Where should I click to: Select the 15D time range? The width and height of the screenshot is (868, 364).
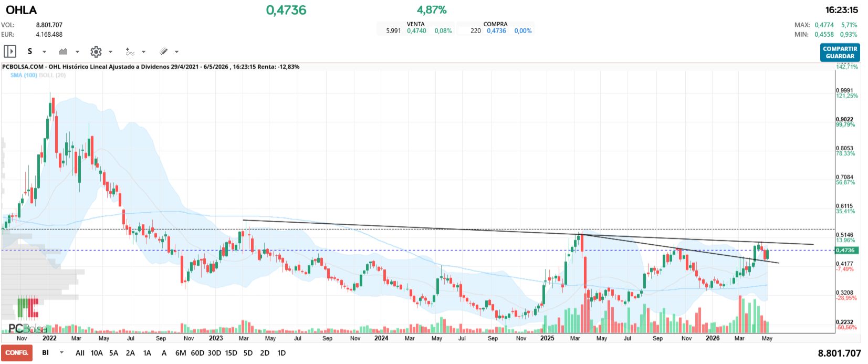[x=231, y=353]
